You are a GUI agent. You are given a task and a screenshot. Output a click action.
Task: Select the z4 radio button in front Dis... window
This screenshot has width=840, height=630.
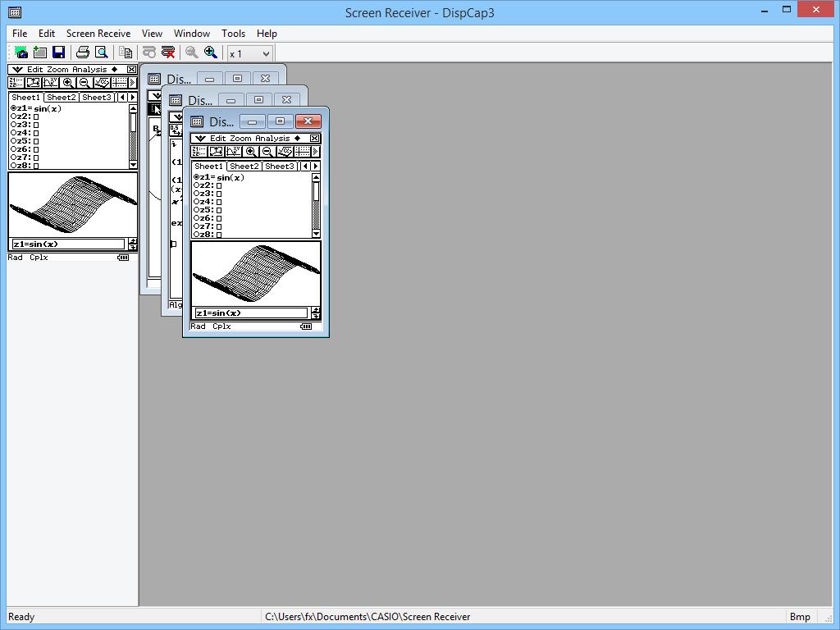point(196,202)
